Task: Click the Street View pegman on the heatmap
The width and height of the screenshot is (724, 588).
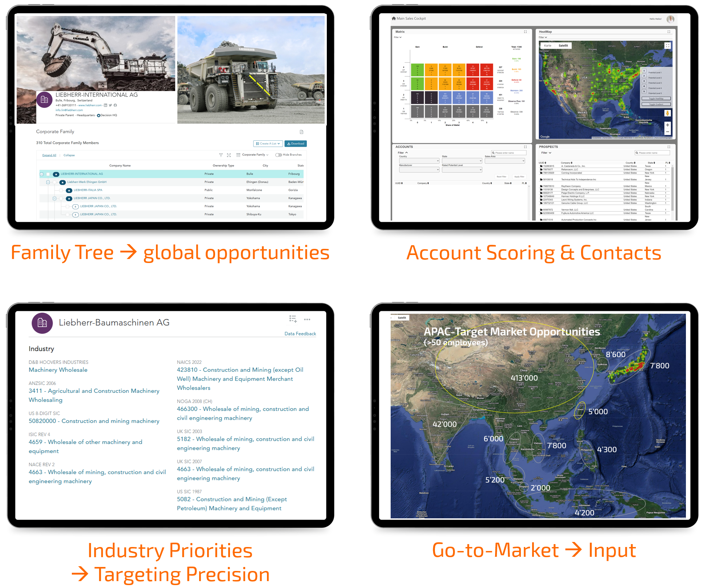Action: [667, 113]
